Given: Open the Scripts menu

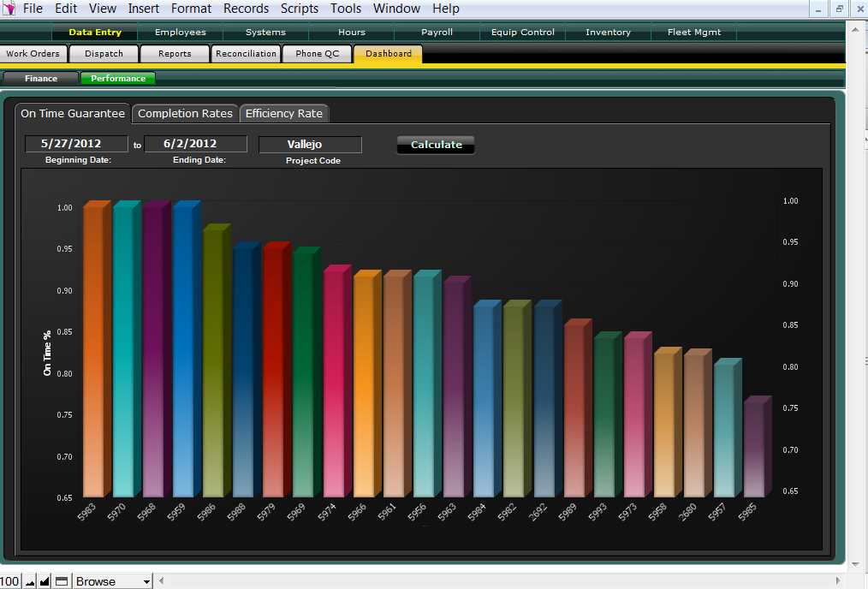Looking at the screenshot, I should [x=299, y=9].
